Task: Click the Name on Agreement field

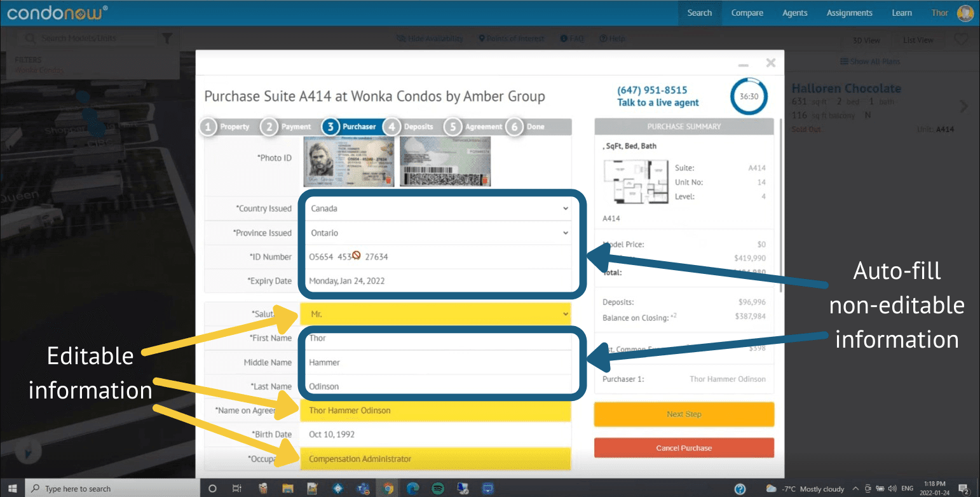Action: click(436, 411)
